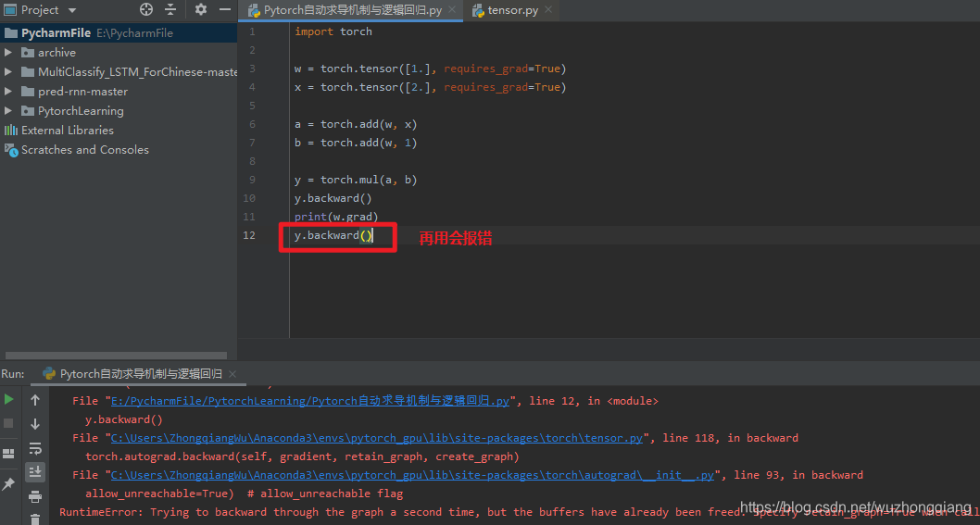Click the stop process square icon

tap(8, 424)
